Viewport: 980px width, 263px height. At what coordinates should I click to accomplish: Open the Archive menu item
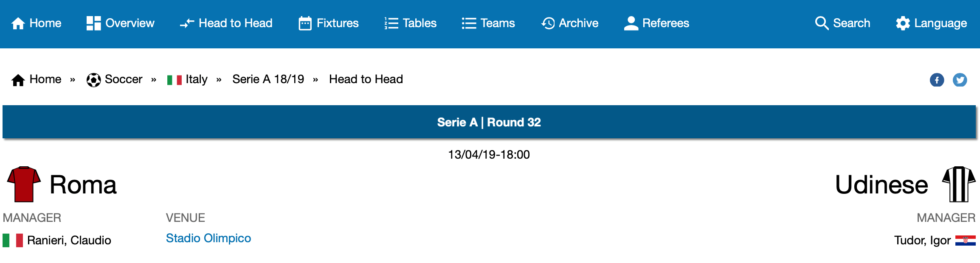(570, 23)
